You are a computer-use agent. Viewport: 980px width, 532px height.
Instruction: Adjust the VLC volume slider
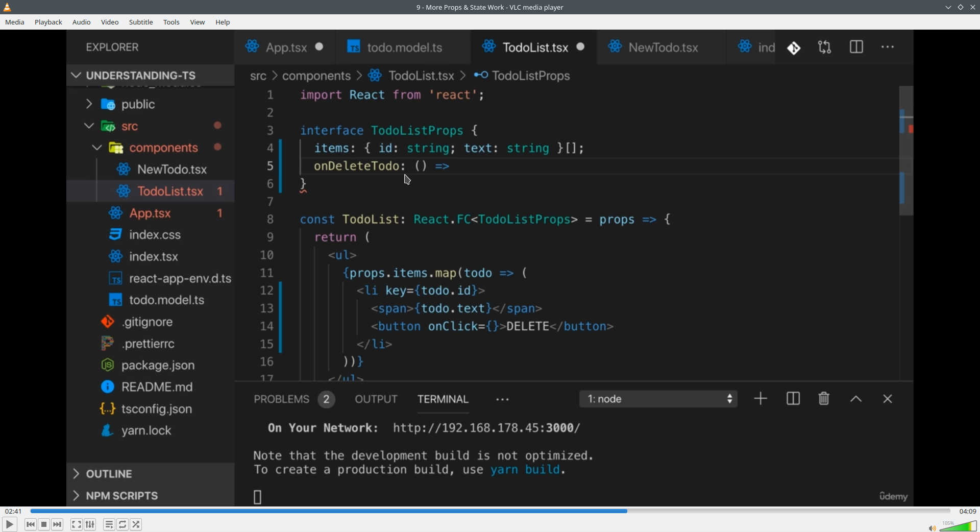pos(958,526)
